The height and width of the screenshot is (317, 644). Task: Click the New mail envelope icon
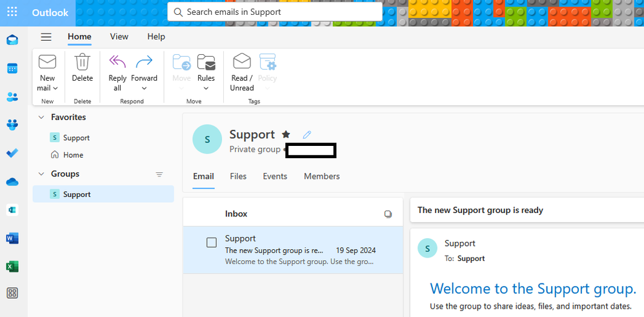coord(47,62)
